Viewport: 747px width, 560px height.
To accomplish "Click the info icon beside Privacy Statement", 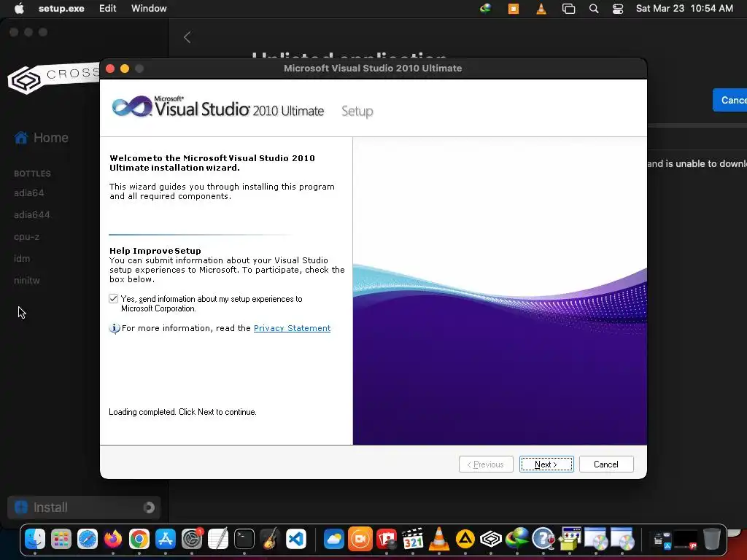I will 115,328.
